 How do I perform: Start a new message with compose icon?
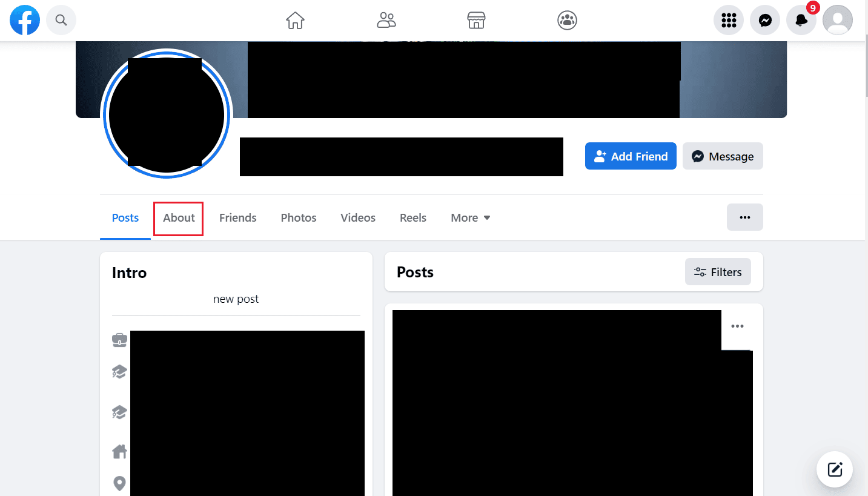835,469
